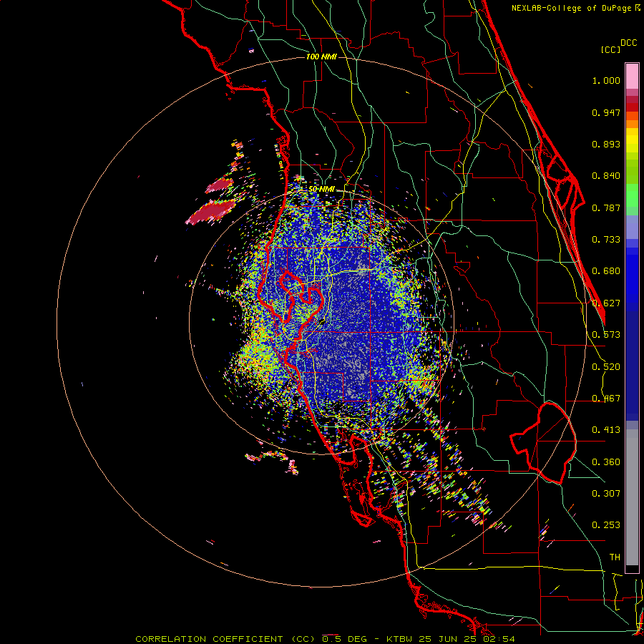Image resolution: width=644 pixels, height=644 pixels.
Task: Click the [CC] units label
Action: (610, 49)
